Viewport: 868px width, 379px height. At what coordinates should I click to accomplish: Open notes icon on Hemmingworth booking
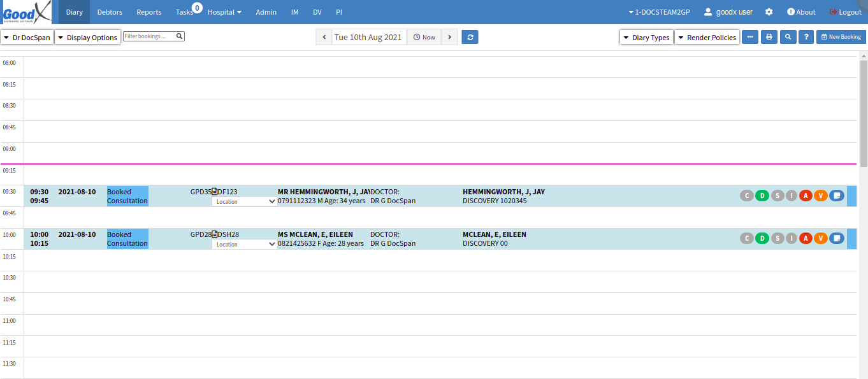(x=837, y=196)
